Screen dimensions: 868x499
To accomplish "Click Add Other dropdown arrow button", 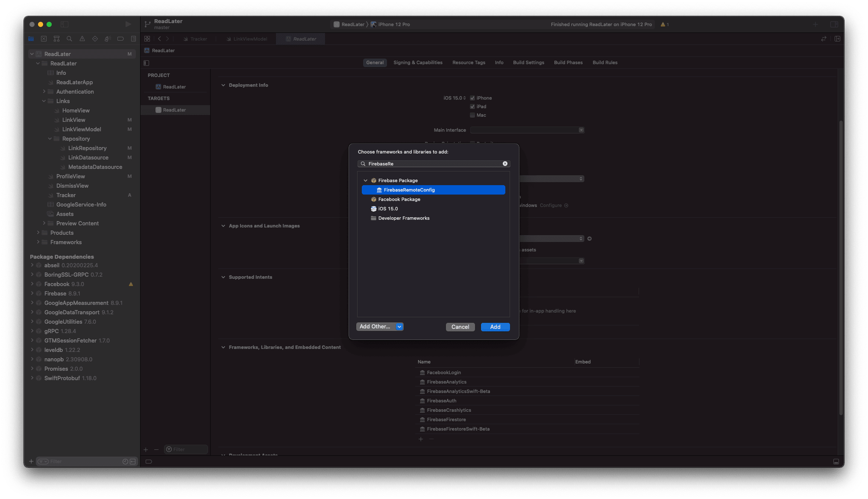I will [x=399, y=327].
